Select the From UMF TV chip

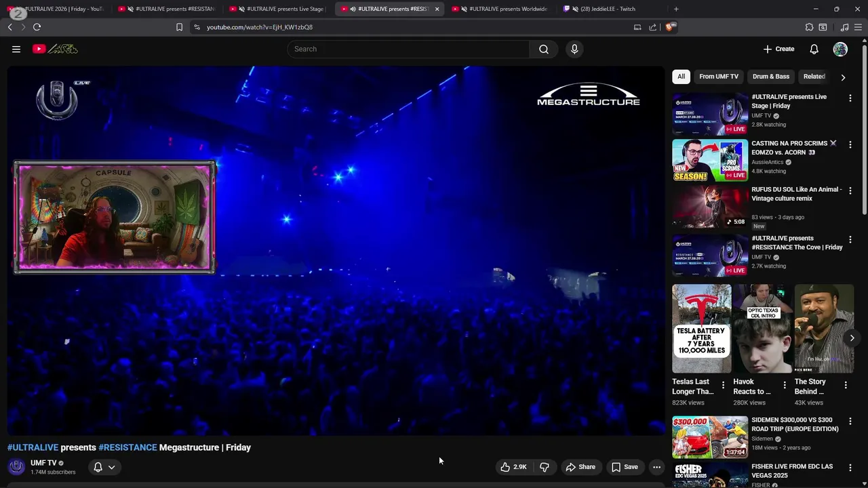(719, 77)
